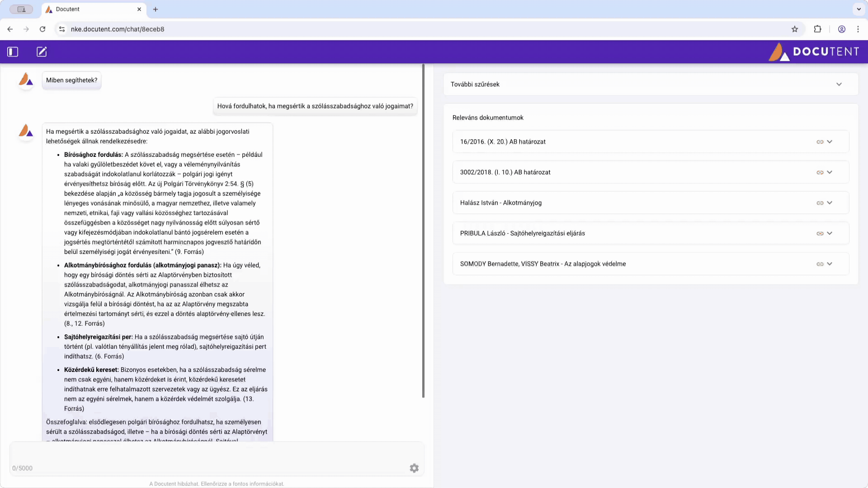Expand 3002/2018. (I. 10.) AB határozat chevron
The height and width of the screenshot is (488, 868).
pos(830,173)
